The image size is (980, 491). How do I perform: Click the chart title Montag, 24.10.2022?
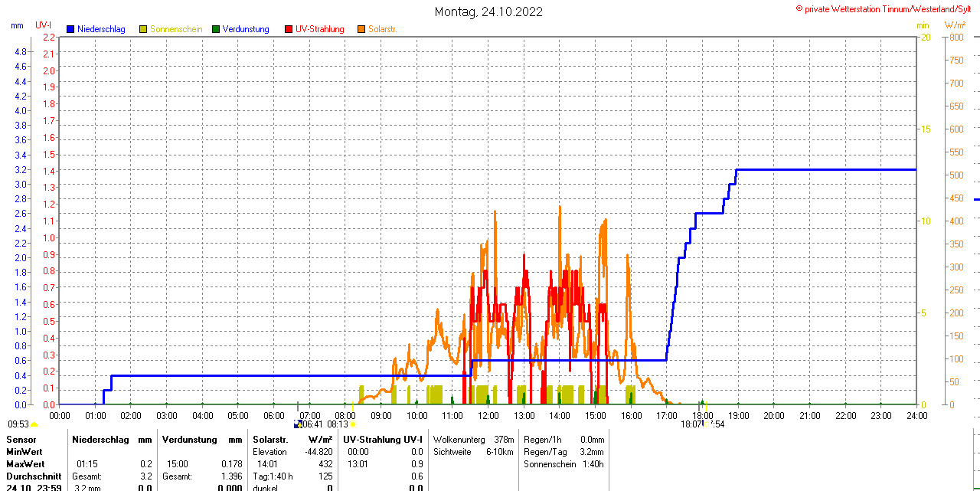[488, 11]
